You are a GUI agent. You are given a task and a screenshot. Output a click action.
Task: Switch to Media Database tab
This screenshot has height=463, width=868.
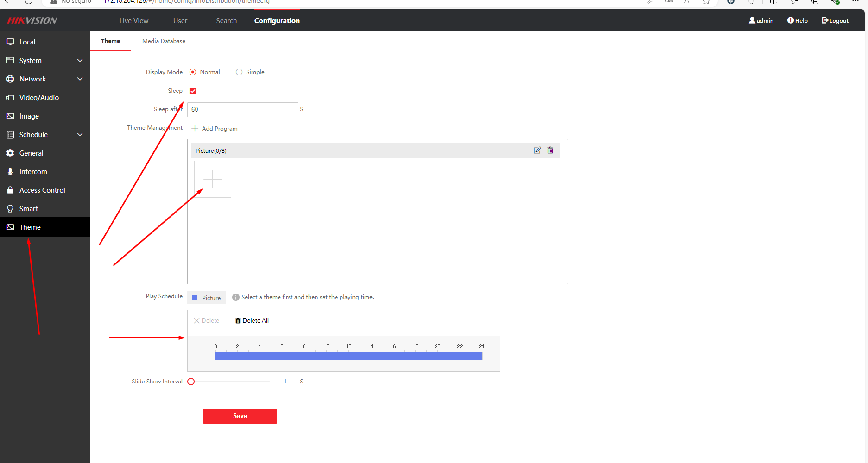tap(164, 41)
